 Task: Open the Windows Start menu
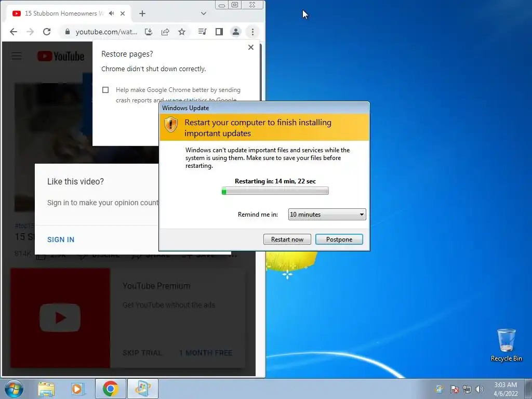coord(14,389)
